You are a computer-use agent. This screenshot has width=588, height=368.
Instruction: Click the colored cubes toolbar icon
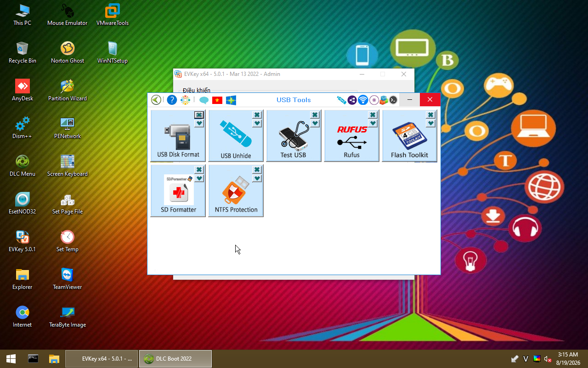click(x=384, y=100)
